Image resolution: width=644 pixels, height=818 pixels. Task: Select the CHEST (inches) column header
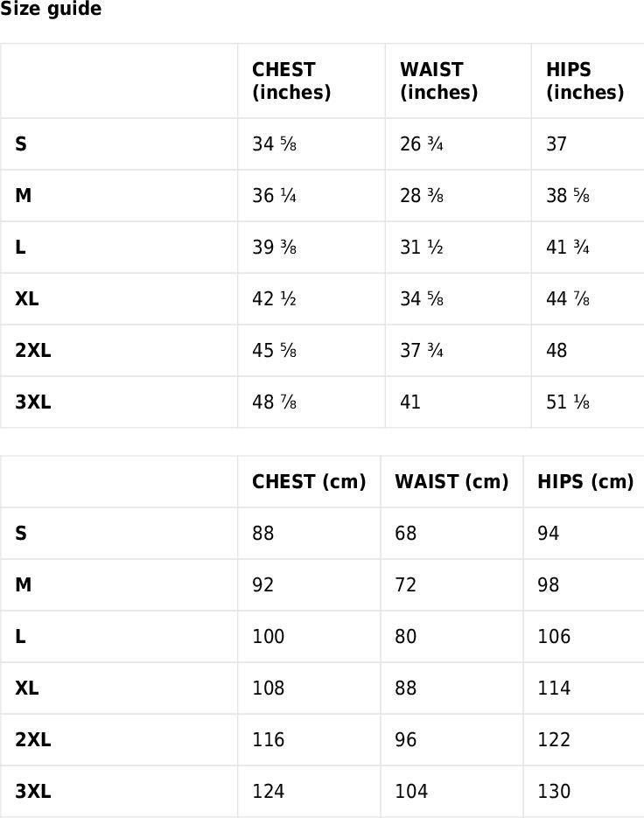click(x=291, y=80)
